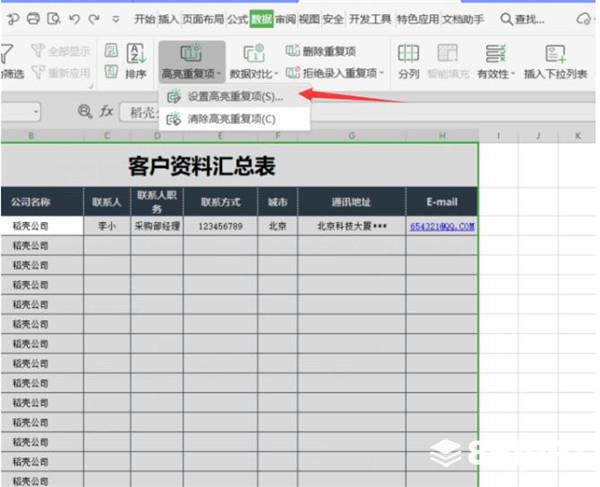Select column F header

277,135
